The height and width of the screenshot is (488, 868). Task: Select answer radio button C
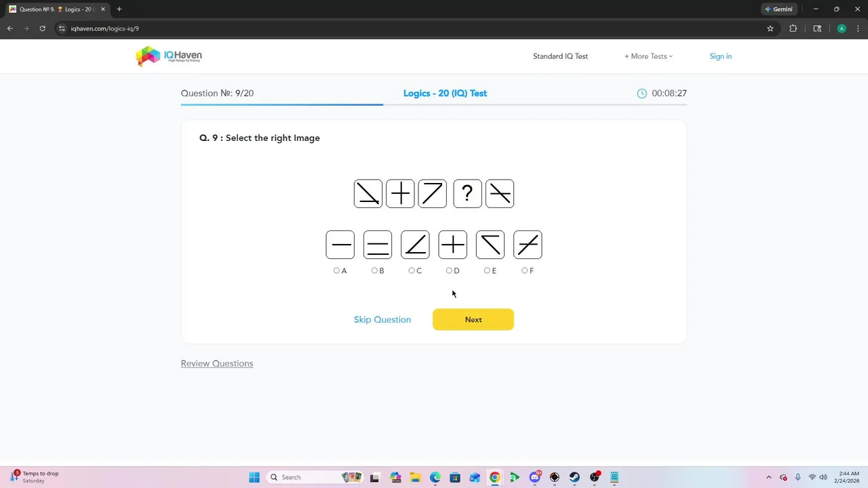412,270
